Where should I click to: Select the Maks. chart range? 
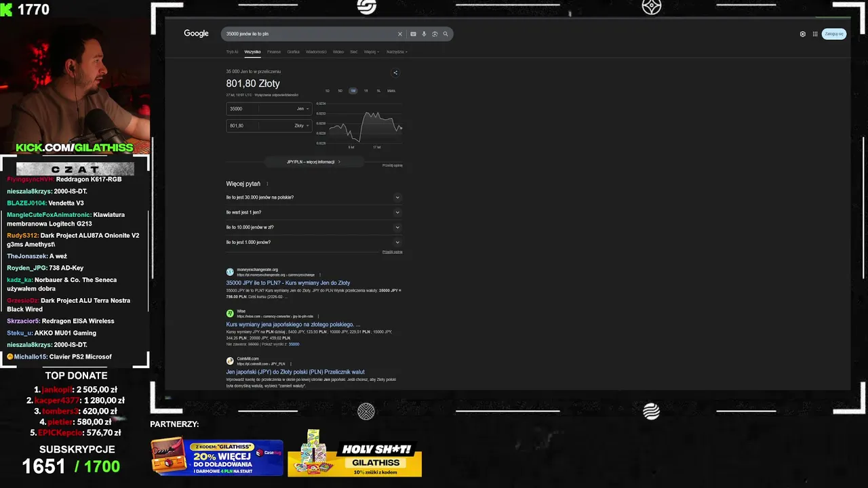click(391, 91)
